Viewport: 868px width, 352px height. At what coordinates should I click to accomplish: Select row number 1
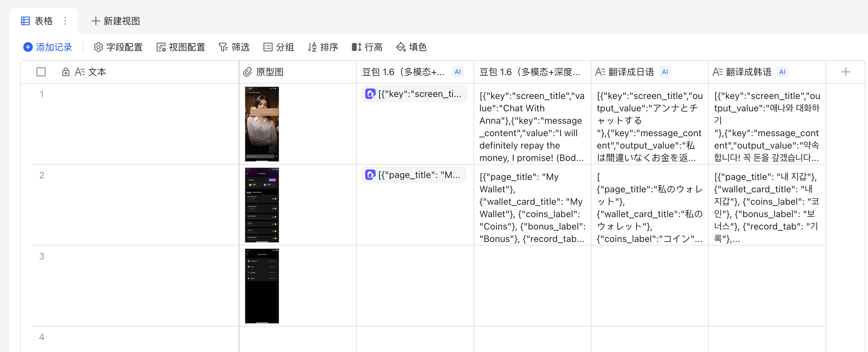coord(42,94)
